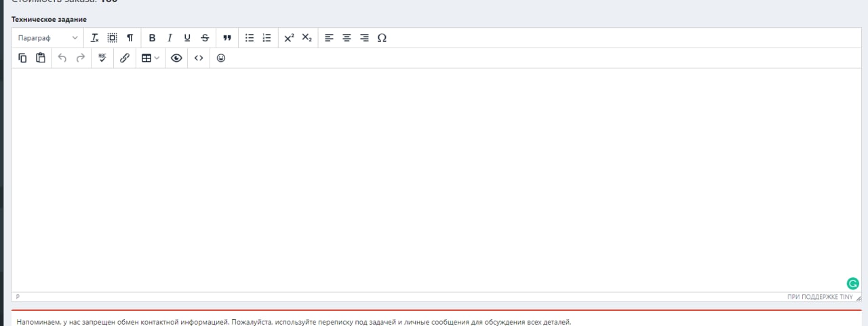Create a numbered list
Image resolution: width=868 pixels, height=326 pixels.
click(x=267, y=38)
